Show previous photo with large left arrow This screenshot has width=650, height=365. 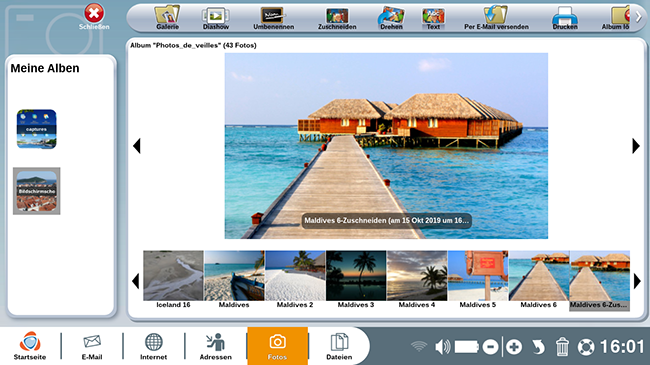(x=137, y=146)
